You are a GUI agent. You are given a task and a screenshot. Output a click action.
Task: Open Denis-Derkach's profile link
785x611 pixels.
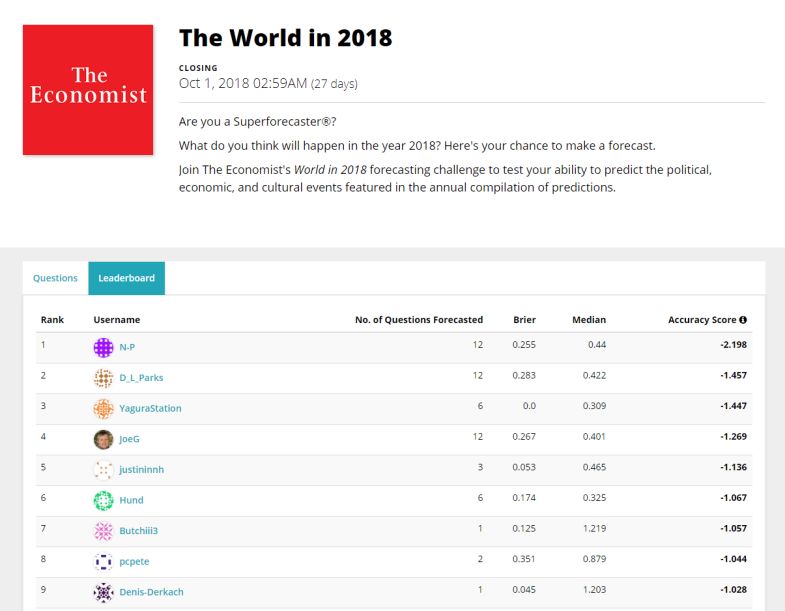(151, 592)
